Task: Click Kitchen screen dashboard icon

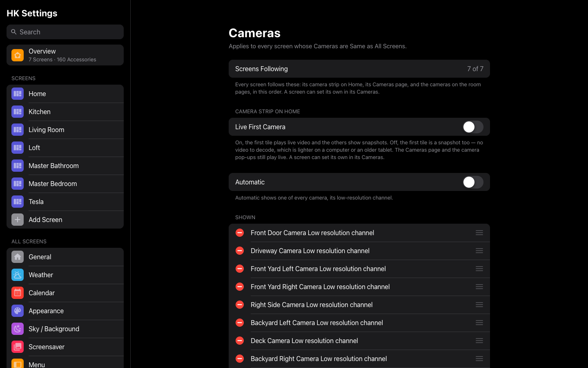Action: click(18, 112)
